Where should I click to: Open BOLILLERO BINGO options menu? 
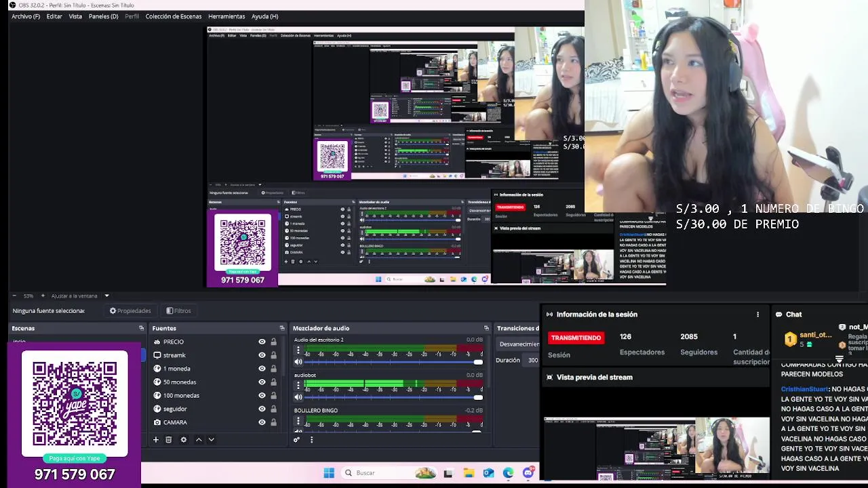click(298, 421)
